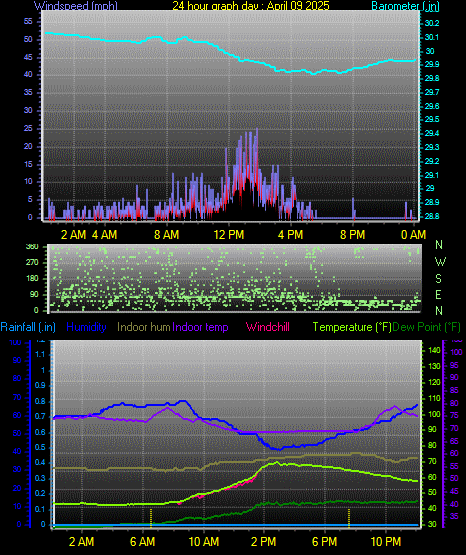
Task: Click the 0.8 value on rainfall axis
Action: [x=41, y=401]
